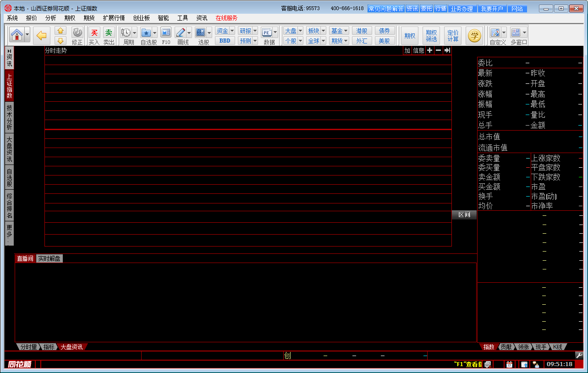
Task: Click the 同花顺 logo in status bar
Action: [x=19, y=364]
